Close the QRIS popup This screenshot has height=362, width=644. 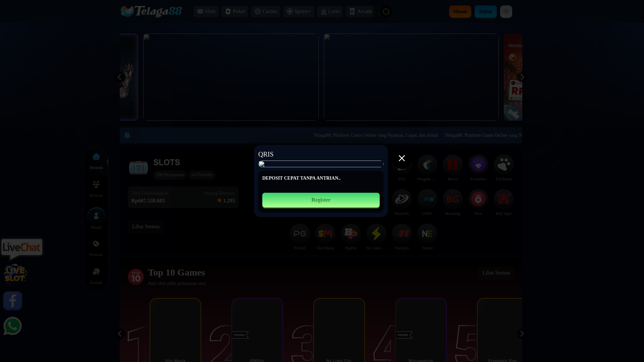(x=401, y=158)
